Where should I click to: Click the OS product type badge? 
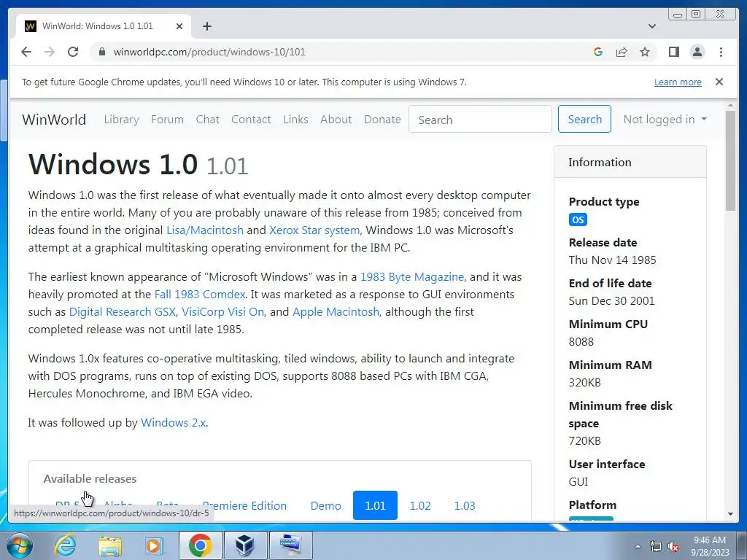pyautogui.click(x=578, y=219)
